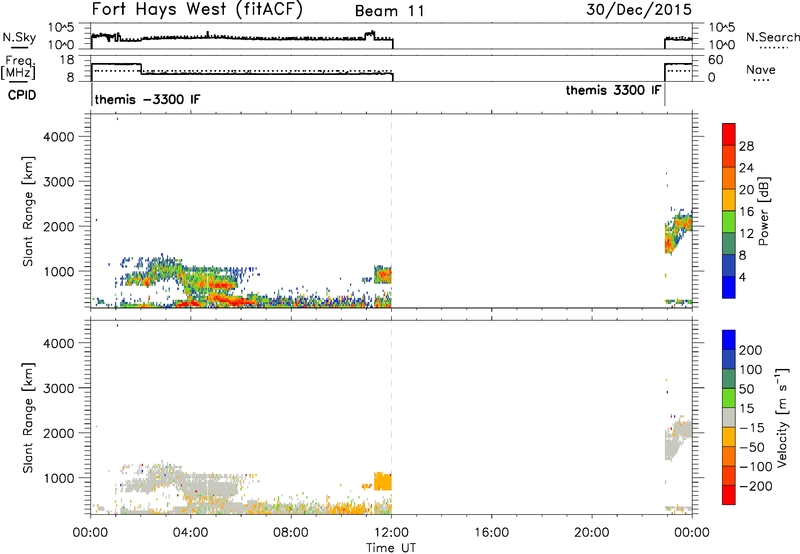Image resolution: width=800 pixels, height=554 pixels.
Task: Click the date '30/Dec/2015'
Action: pos(639,10)
